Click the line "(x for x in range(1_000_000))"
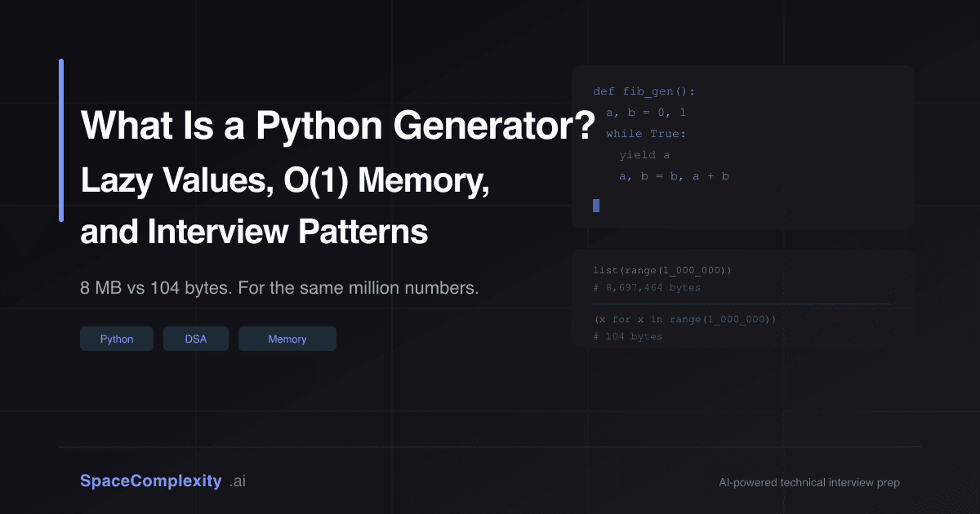The height and width of the screenshot is (514, 980). pos(685,319)
